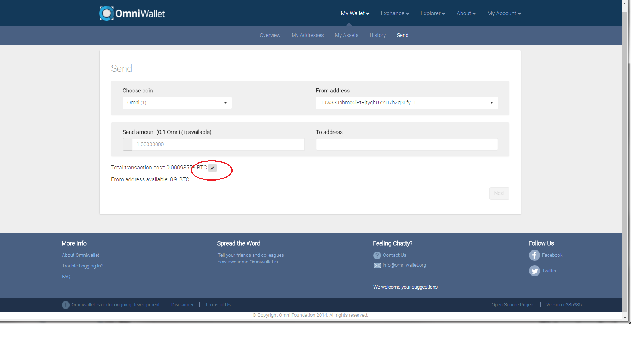The image size is (635, 364).
Task: Select the Send tab
Action: (x=402, y=36)
